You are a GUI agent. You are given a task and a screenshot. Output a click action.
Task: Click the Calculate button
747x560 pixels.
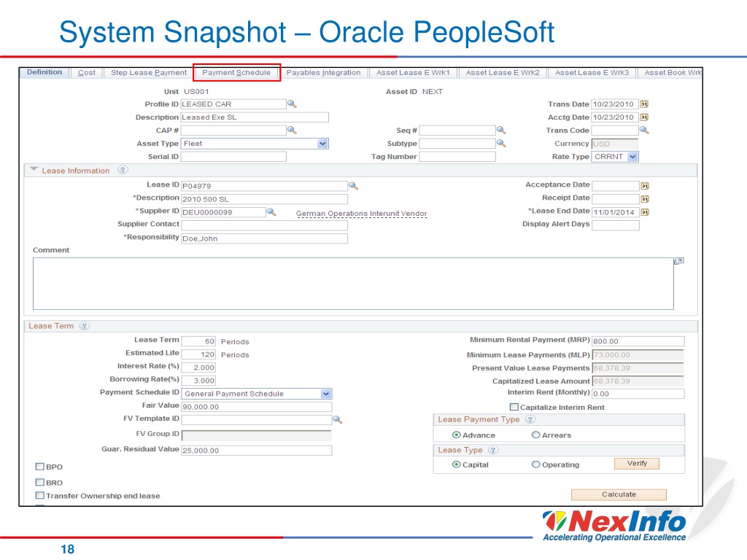click(619, 495)
